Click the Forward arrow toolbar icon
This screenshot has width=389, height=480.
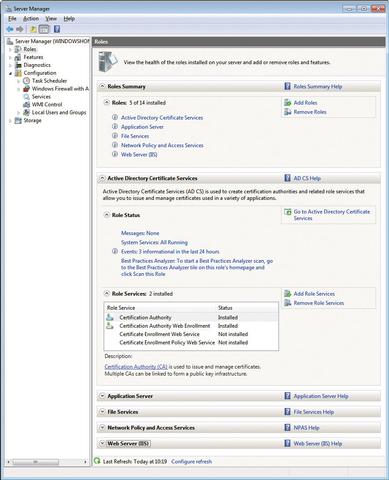[20, 29]
